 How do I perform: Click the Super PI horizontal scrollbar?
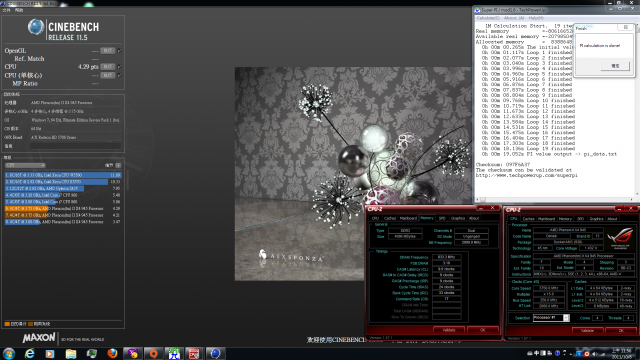(x=555, y=200)
